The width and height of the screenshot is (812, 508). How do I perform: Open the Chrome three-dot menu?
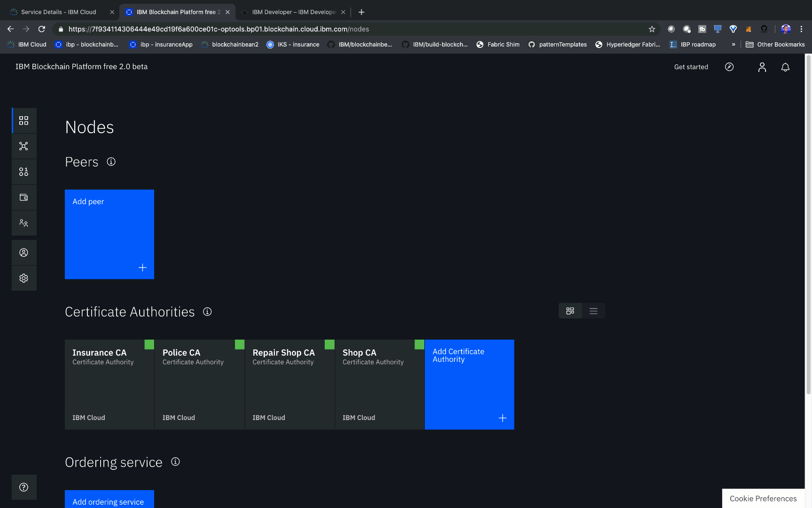pos(801,29)
